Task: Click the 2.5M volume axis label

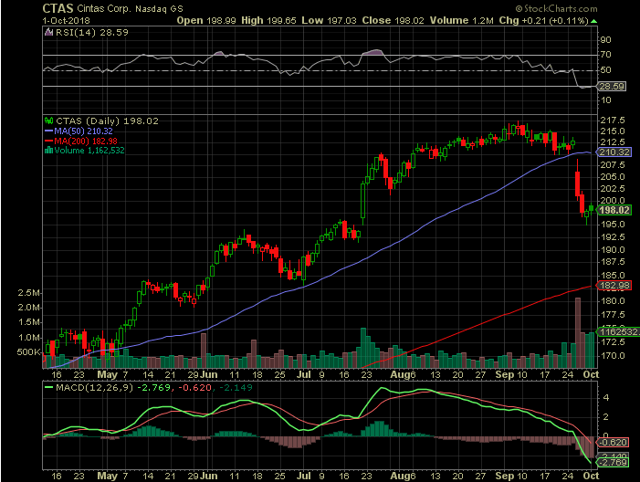Action: 29,293
